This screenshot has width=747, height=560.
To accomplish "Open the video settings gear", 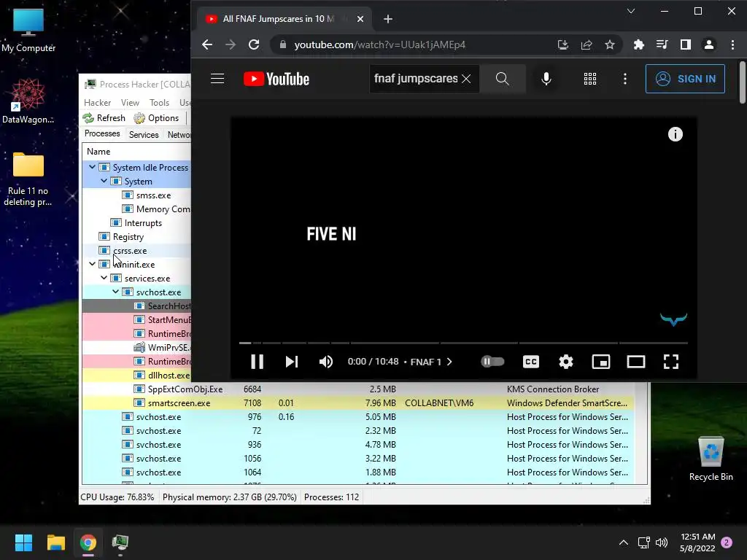I will click(x=566, y=362).
